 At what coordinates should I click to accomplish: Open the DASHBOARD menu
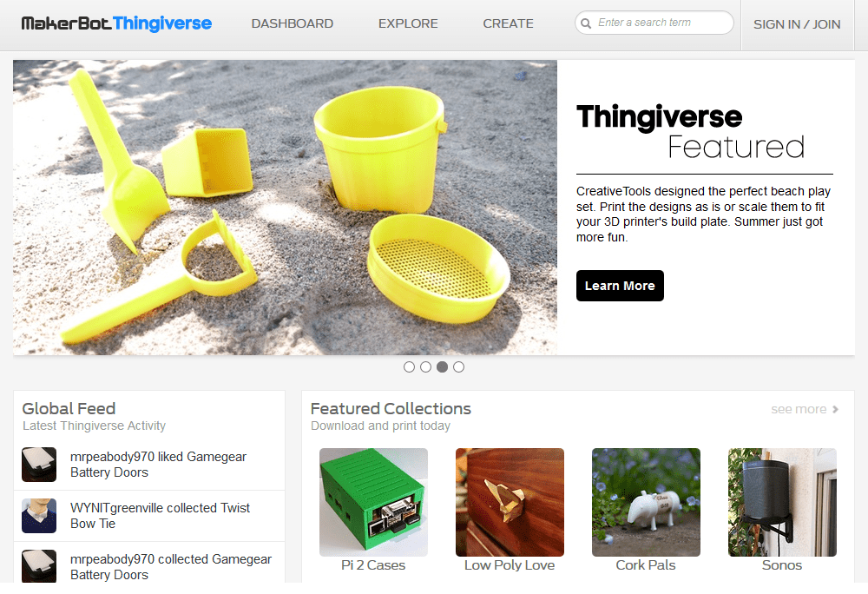tap(293, 23)
